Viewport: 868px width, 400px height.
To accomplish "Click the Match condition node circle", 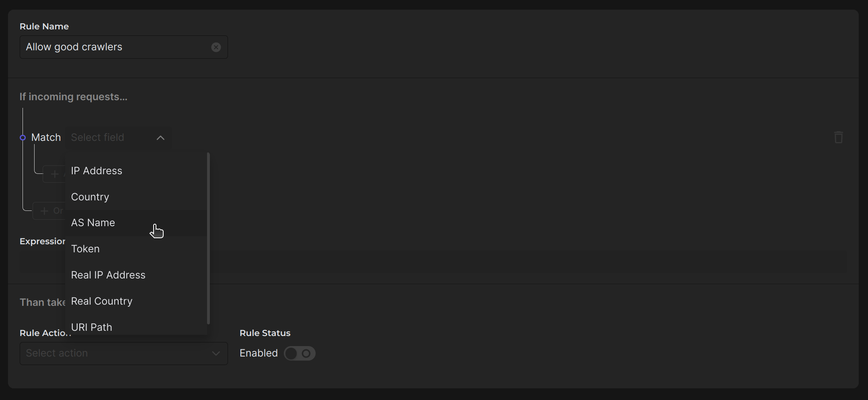I will click(x=23, y=138).
